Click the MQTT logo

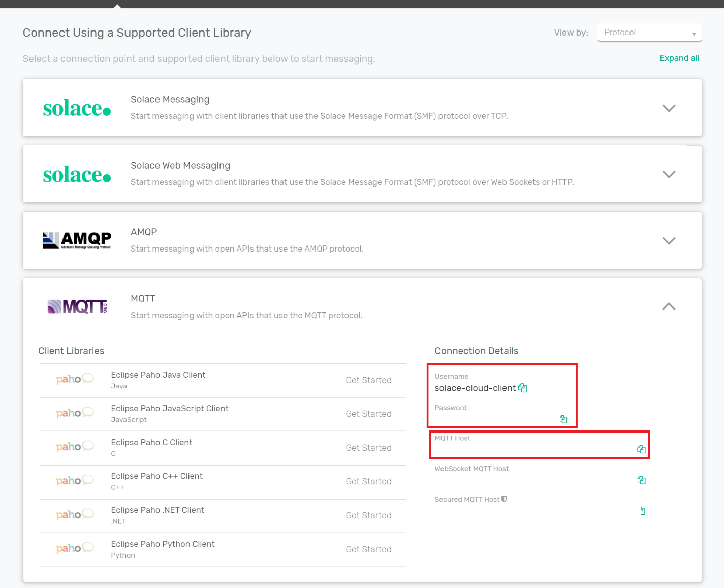point(77,306)
